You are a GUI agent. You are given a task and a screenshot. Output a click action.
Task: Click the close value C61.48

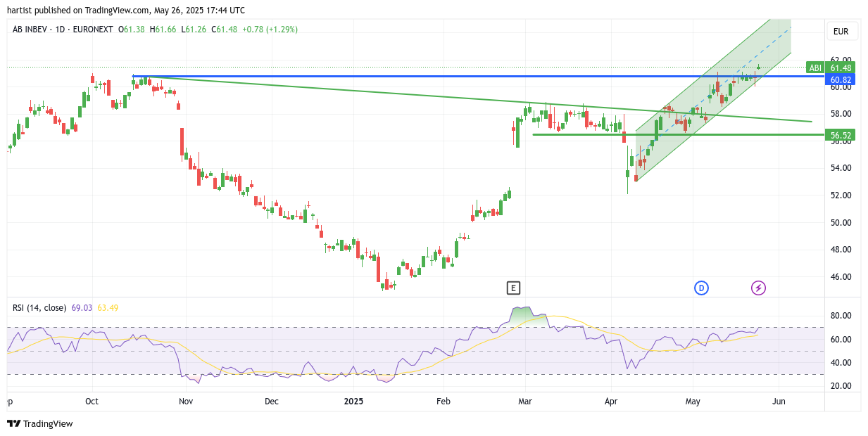[x=226, y=30]
